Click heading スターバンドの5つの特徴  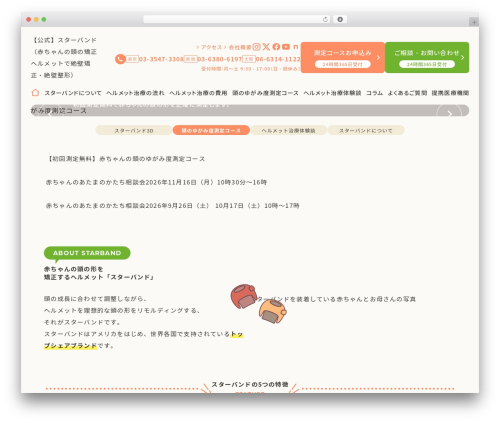pos(250,384)
